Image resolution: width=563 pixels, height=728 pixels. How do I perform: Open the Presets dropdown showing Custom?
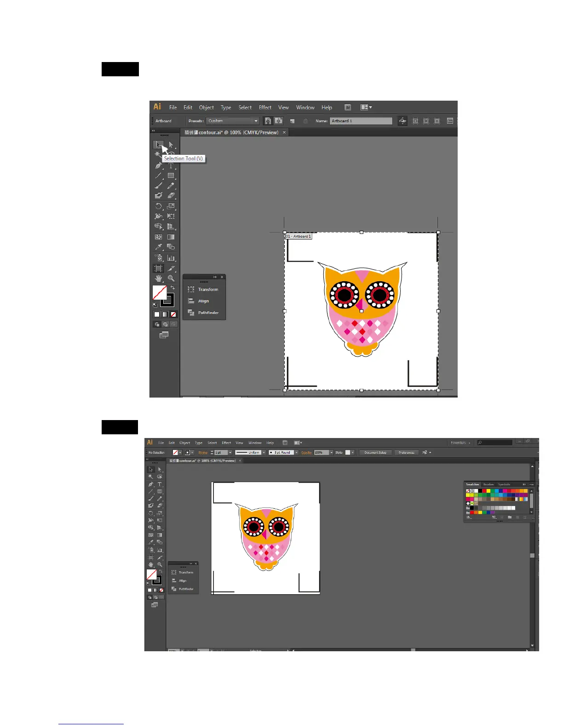tap(233, 121)
